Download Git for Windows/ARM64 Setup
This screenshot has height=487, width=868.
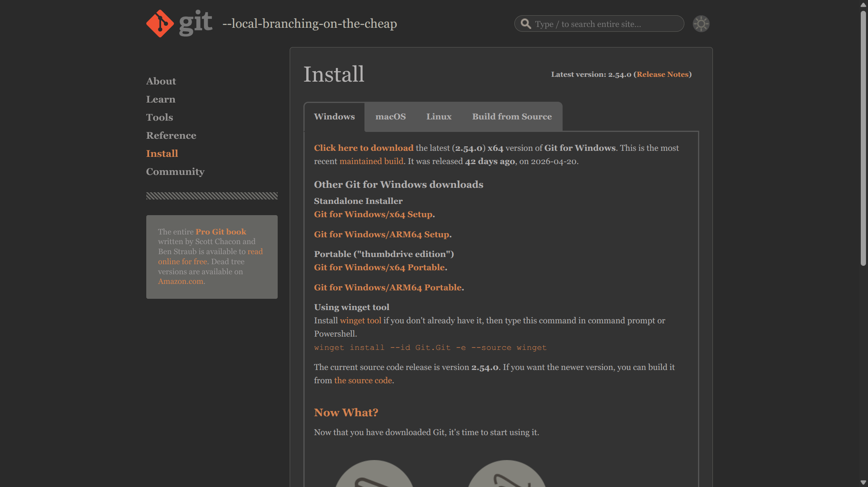pos(382,234)
